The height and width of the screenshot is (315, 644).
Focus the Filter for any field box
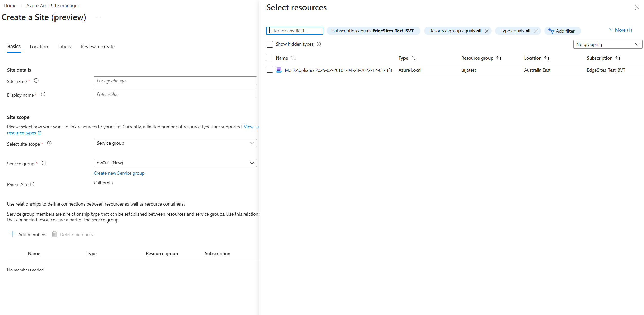click(295, 31)
